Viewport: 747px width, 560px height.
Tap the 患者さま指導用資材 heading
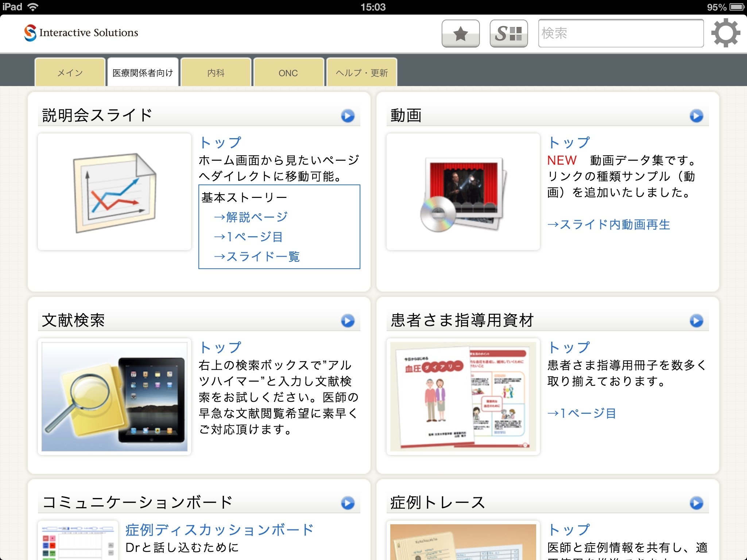coord(462,320)
